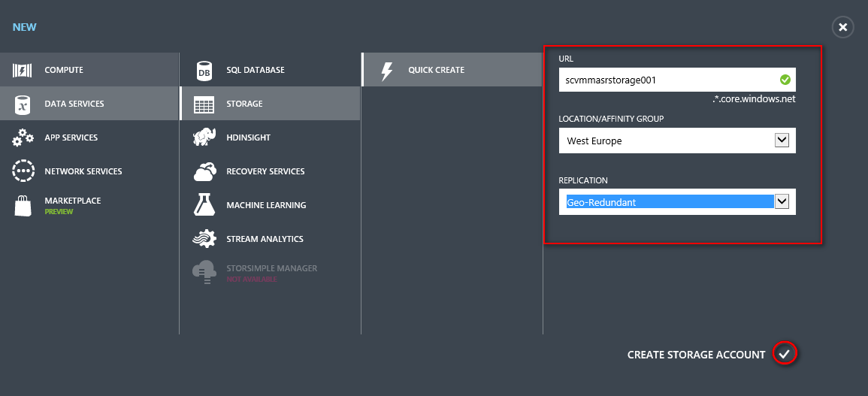Choose the Recovery Services option

[270, 171]
